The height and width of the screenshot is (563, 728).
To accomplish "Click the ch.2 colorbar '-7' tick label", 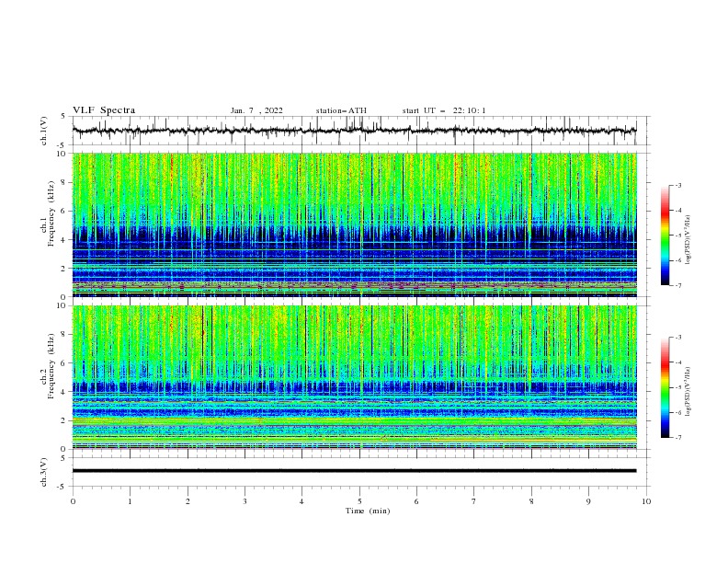I will (678, 438).
